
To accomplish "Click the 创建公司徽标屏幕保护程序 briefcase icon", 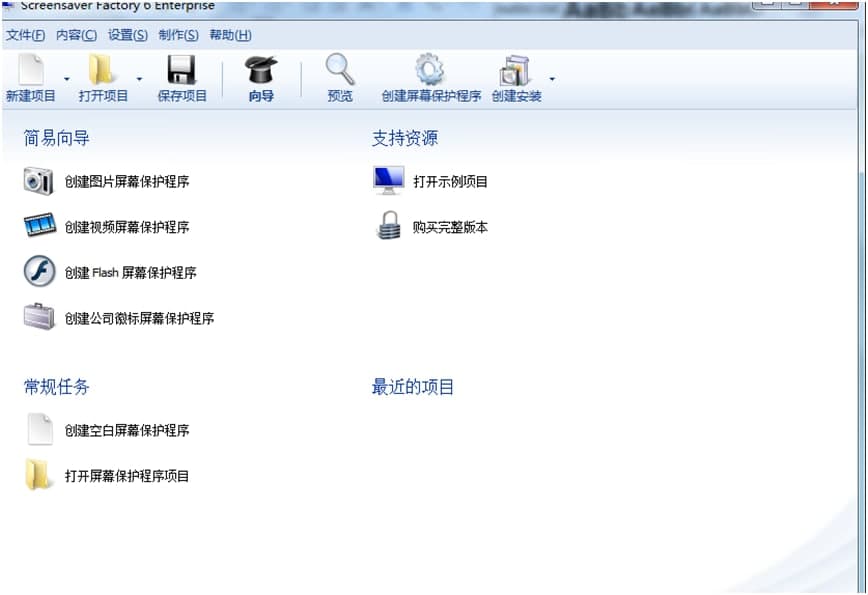I will [x=38, y=317].
